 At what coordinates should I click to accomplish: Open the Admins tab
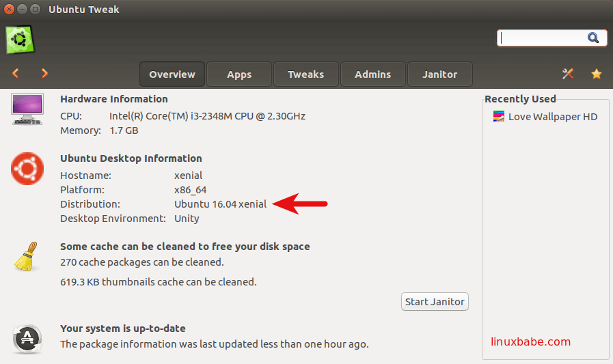tap(372, 74)
